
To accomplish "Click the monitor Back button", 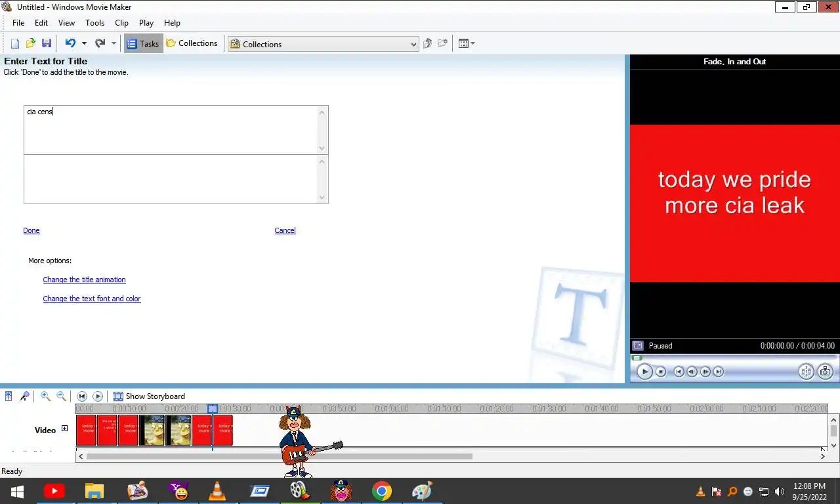I will pyautogui.click(x=679, y=371).
